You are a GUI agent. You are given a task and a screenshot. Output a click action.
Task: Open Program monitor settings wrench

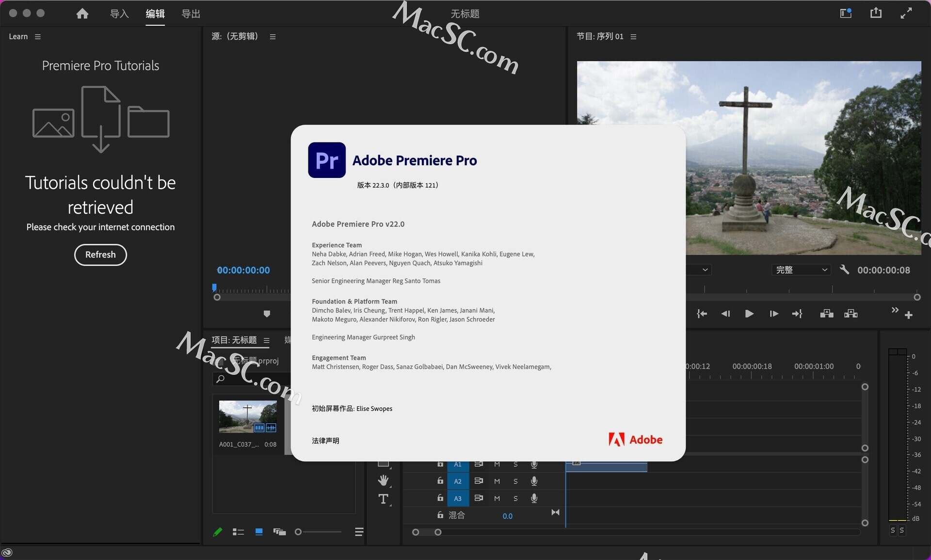[x=844, y=270]
